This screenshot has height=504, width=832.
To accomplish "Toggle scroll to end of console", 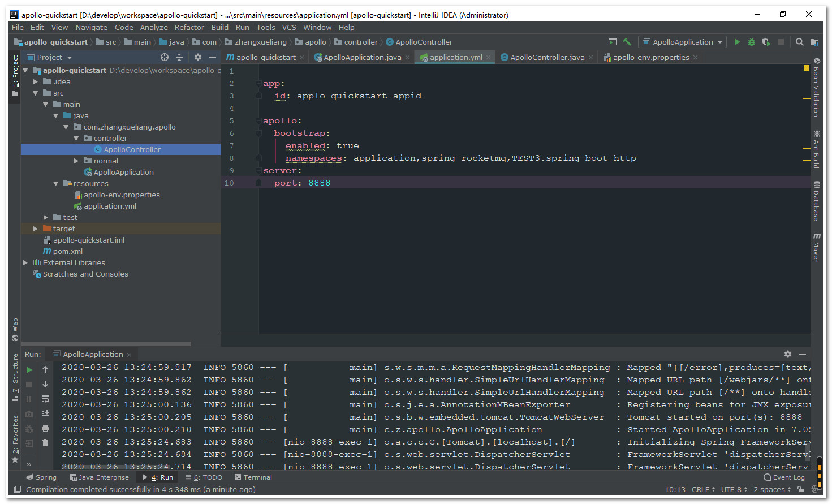I will [45, 413].
